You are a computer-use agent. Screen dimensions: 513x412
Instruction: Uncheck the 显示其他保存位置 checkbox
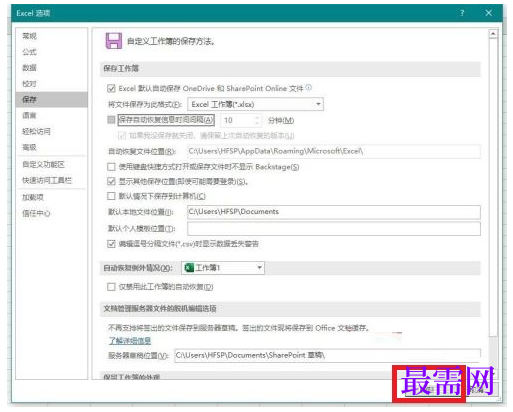111,181
